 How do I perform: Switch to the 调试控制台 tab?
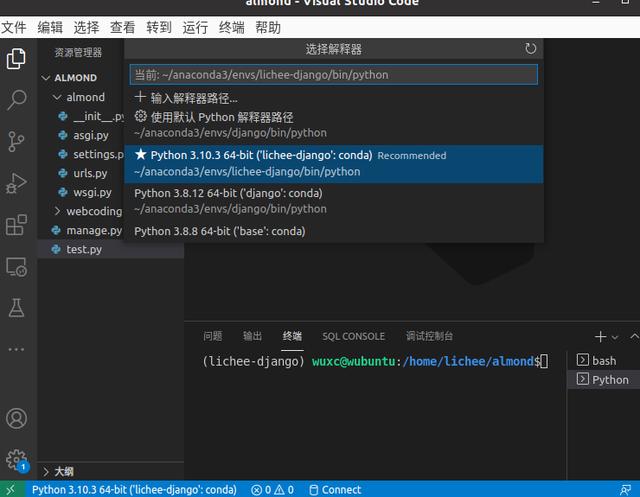(429, 336)
